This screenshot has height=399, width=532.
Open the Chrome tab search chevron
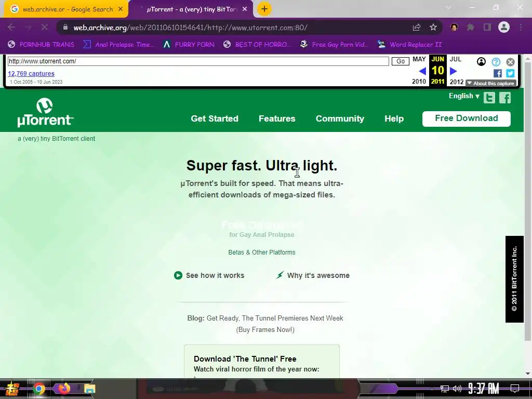coord(448,7)
